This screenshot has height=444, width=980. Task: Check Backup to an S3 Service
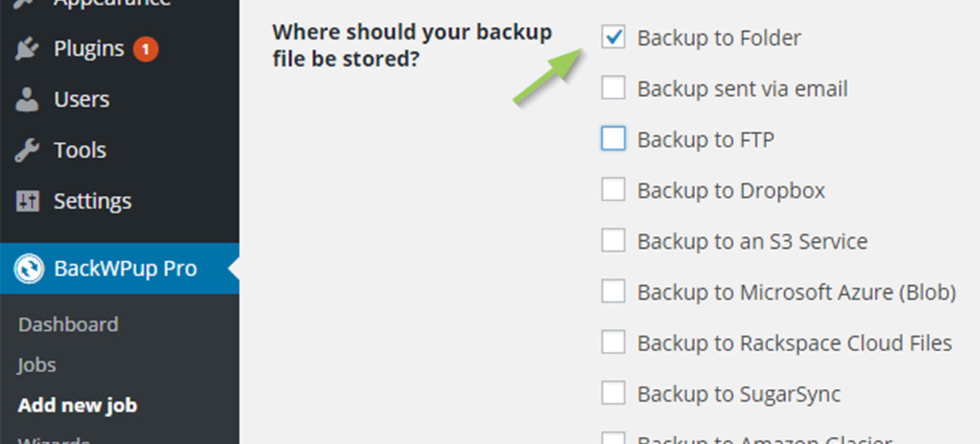coord(613,240)
